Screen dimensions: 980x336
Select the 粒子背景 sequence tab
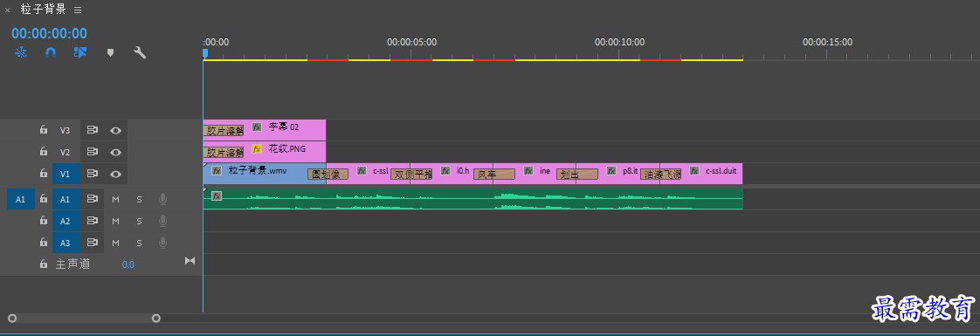tap(43, 10)
